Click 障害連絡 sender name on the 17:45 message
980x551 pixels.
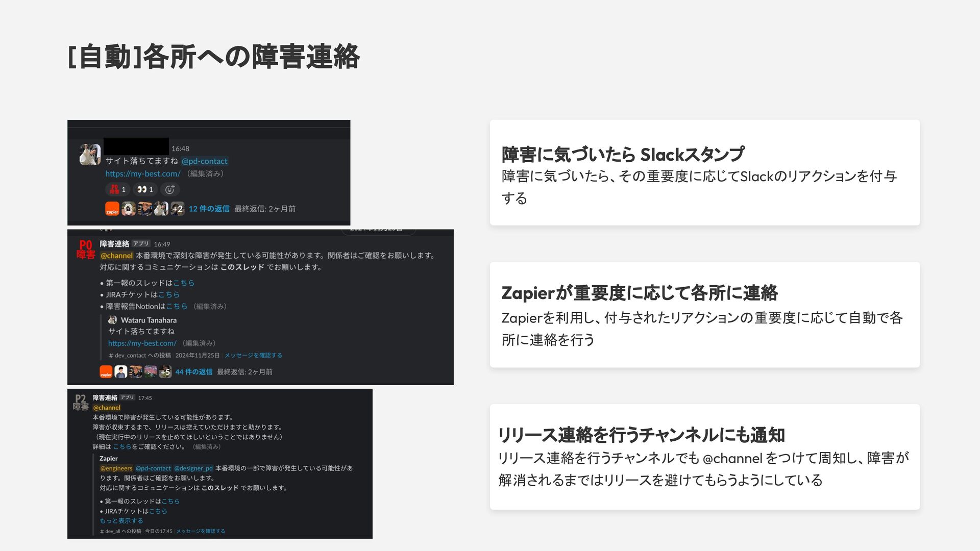point(105,397)
